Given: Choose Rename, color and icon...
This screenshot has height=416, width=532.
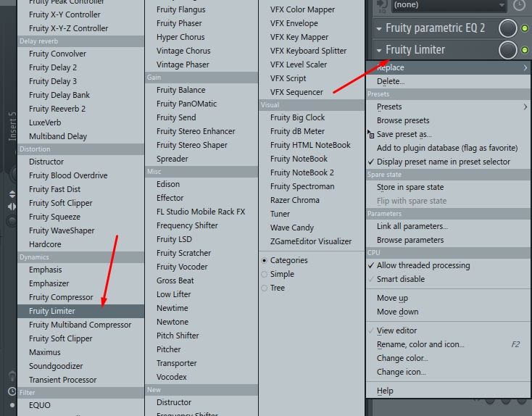Looking at the screenshot, I should pyautogui.click(x=448, y=344).
